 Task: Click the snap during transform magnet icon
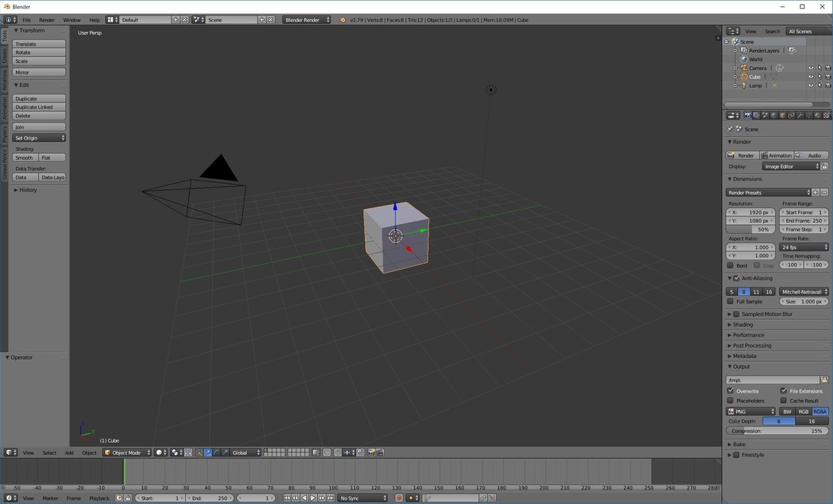[x=337, y=453]
